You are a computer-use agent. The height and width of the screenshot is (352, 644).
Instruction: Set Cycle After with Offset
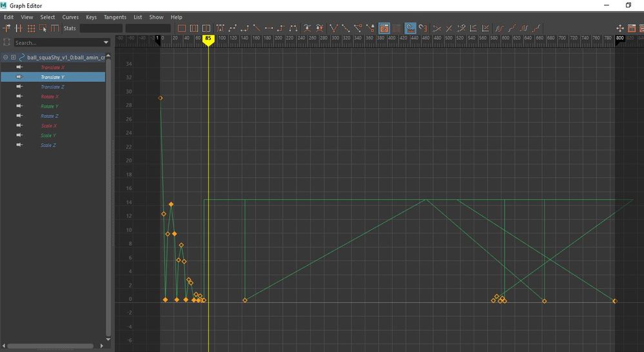point(536,28)
